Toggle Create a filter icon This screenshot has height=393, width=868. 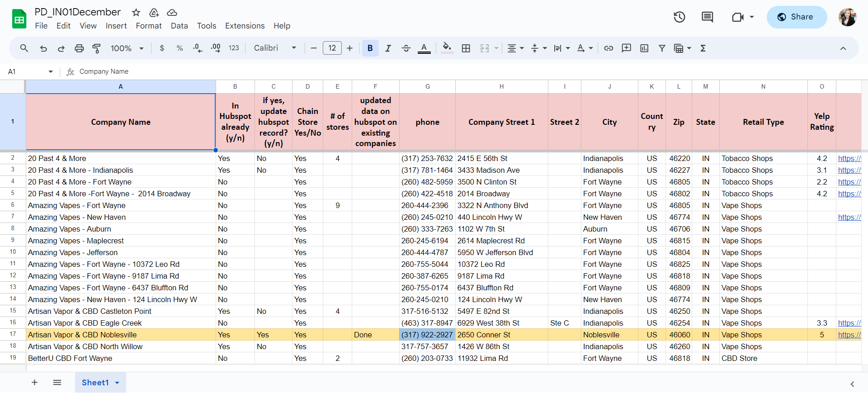click(x=662, y=48)
